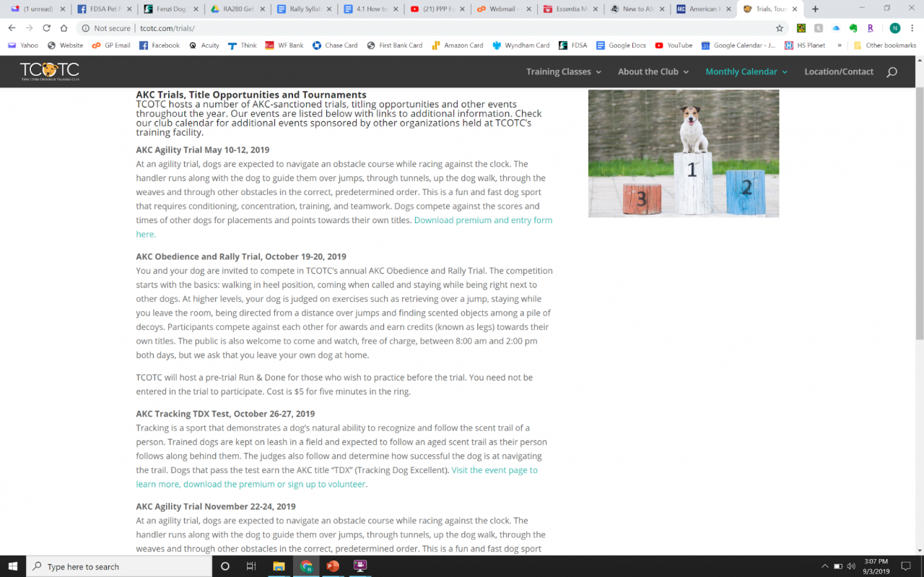
Task: Open File Explorer from the taskbar
Action: point(279,566)
